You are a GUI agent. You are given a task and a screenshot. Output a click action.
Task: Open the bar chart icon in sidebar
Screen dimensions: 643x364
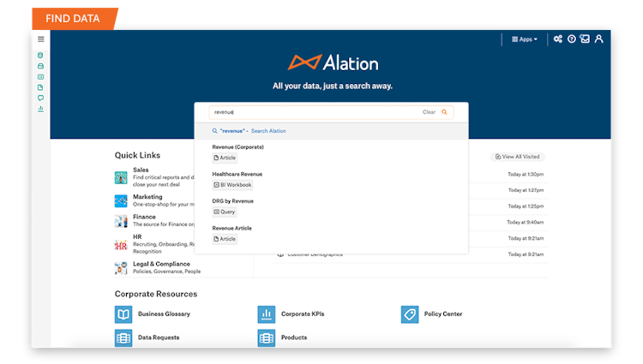[x=40, y=109]
